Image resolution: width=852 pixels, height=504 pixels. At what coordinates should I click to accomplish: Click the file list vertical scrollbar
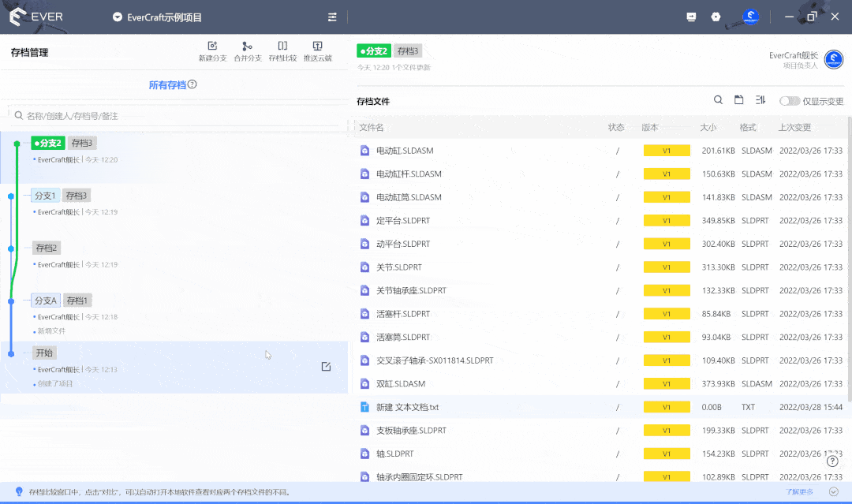850,258
